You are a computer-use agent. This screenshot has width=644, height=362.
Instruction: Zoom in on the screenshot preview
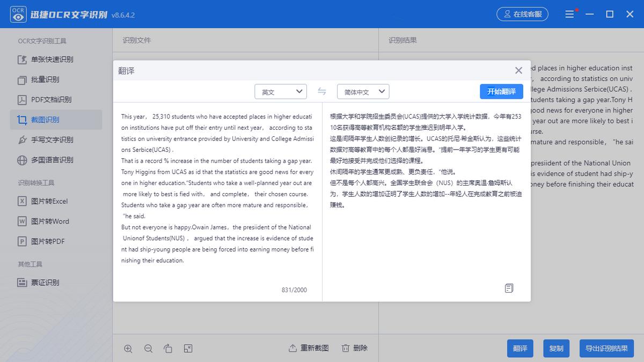(x=128, y=348)
